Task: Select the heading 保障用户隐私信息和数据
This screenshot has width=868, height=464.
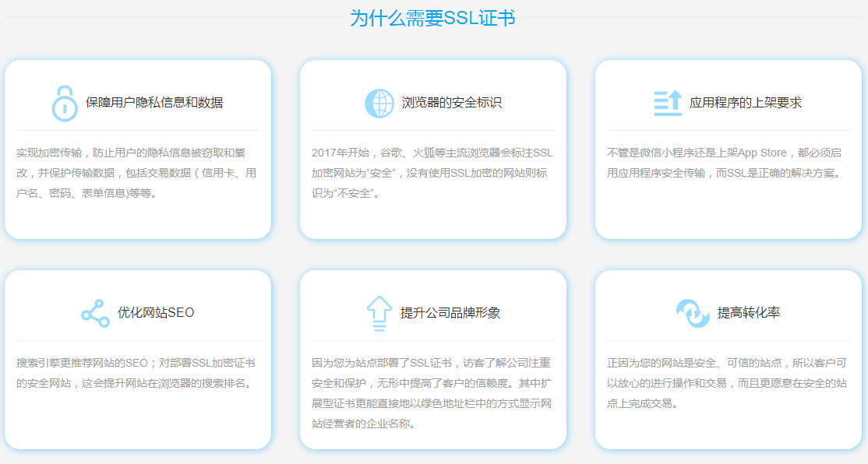Action: 154,103
